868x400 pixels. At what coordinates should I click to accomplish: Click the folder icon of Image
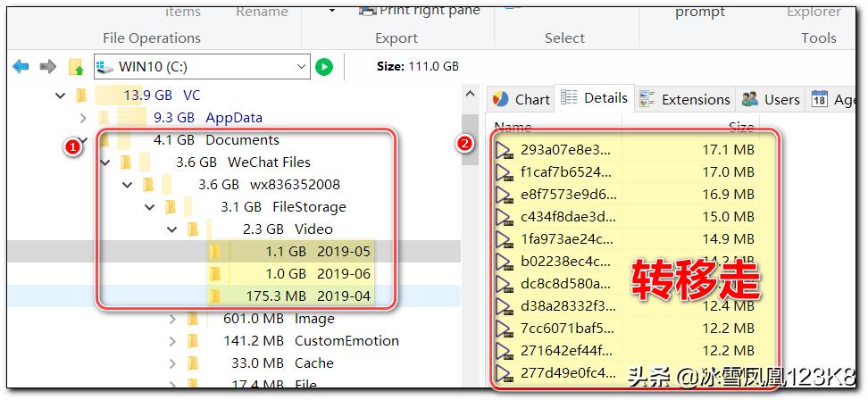coord(193,319)
